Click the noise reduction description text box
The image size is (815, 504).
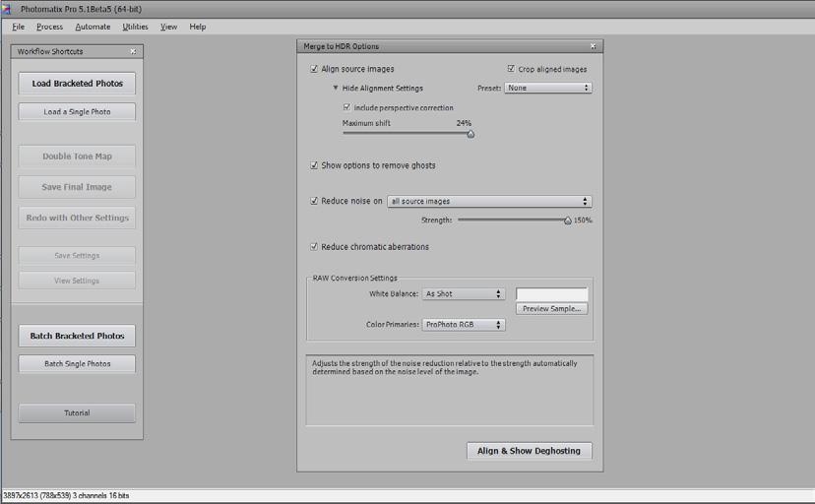[450, 390]
